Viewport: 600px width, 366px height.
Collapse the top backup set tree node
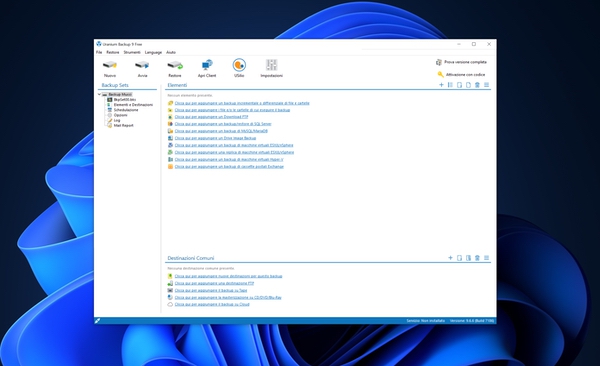99,94
